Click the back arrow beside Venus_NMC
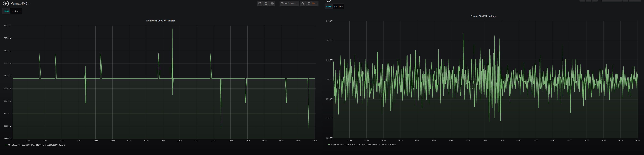Image resolution: width=644 pixels, height=155 pixels. [6, 4]
